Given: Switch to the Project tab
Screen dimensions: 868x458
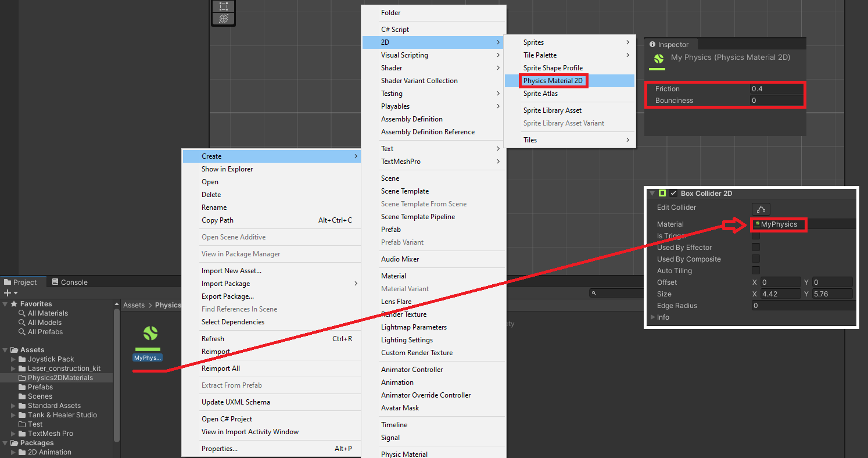Looking at the screenshot, I should pyautogui.click(x=21, y=282).
